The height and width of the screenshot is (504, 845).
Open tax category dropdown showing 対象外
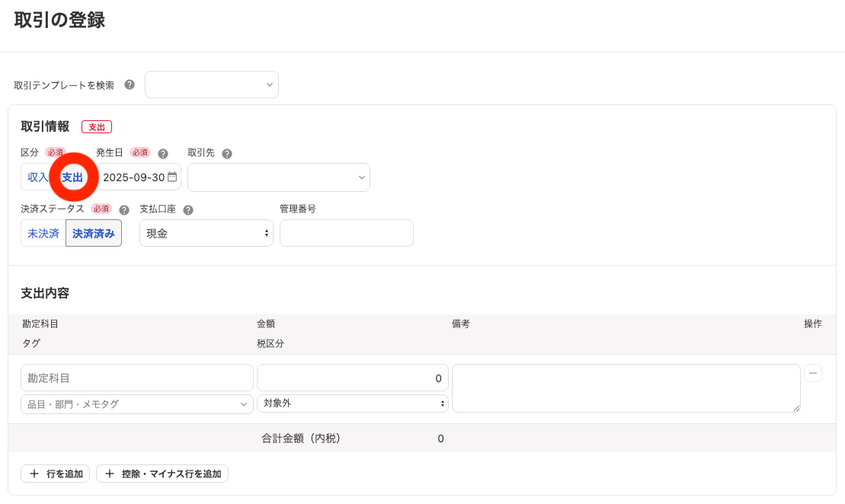pos(352,404)
